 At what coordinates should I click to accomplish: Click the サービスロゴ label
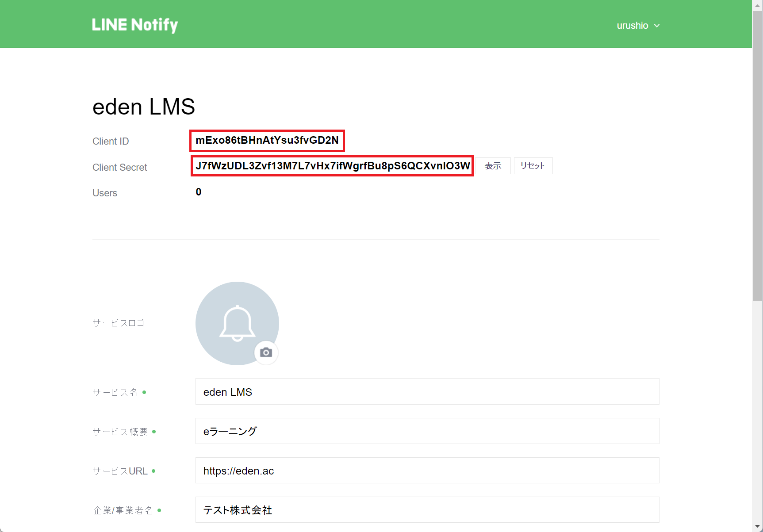click(119, 323)
